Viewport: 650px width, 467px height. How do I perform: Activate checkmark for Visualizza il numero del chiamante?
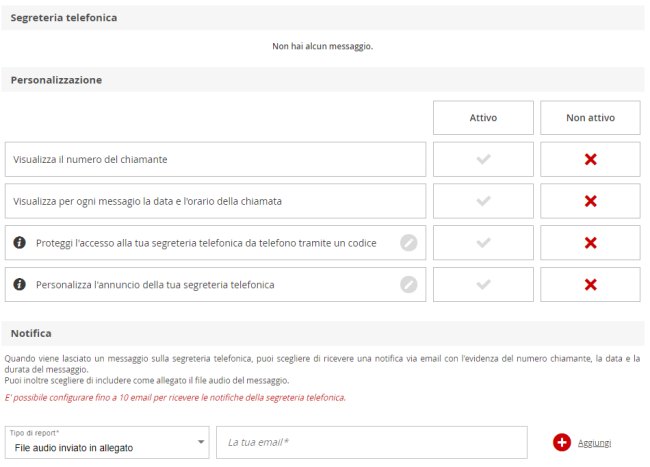point(483,159)
